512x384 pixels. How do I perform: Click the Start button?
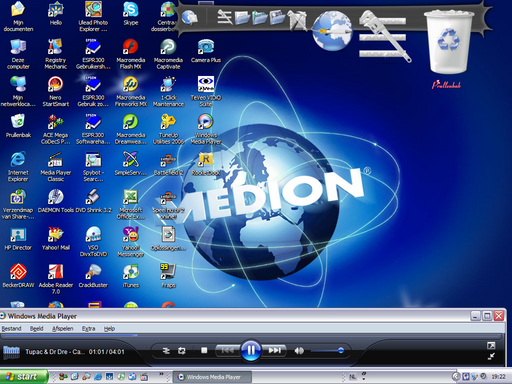(23, 377)
